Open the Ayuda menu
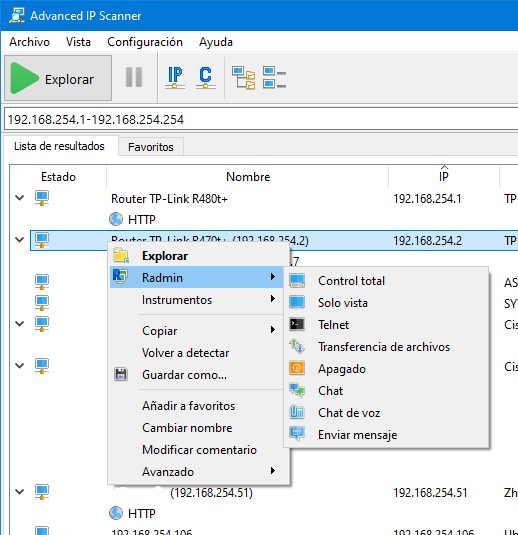The image size is (518, 535). pyautogui.click(x=216, y=42)
